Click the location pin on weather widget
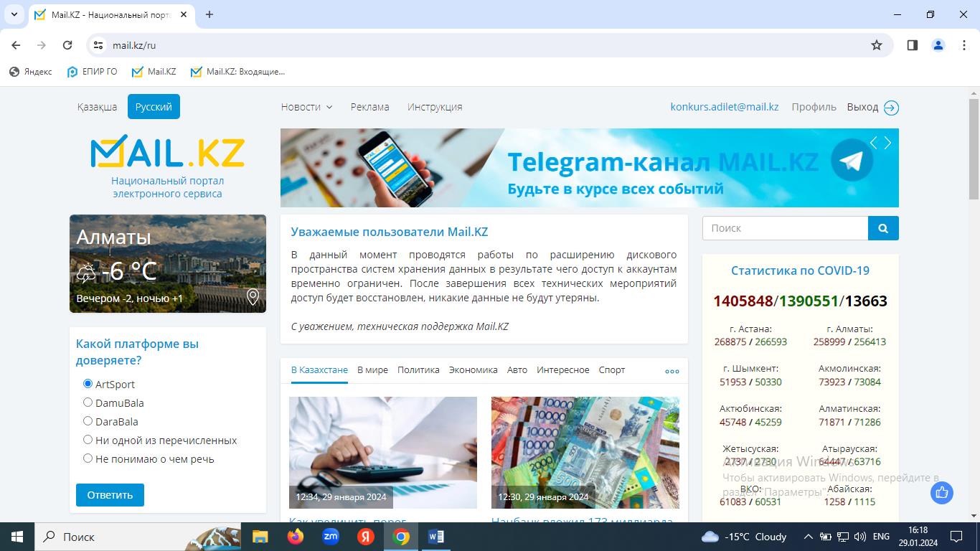This screenshot has width=980, height=551. (x=253, y=297)
